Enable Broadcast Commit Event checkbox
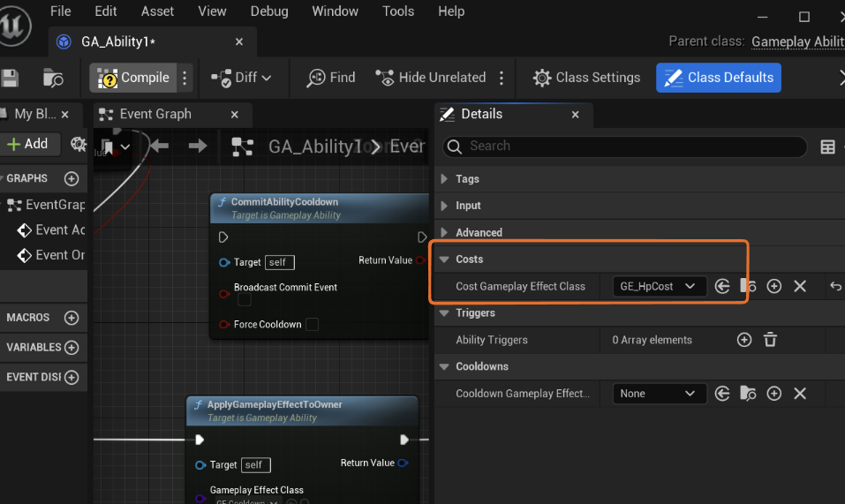This screenshot has width=845, height=504. (245, 300)
